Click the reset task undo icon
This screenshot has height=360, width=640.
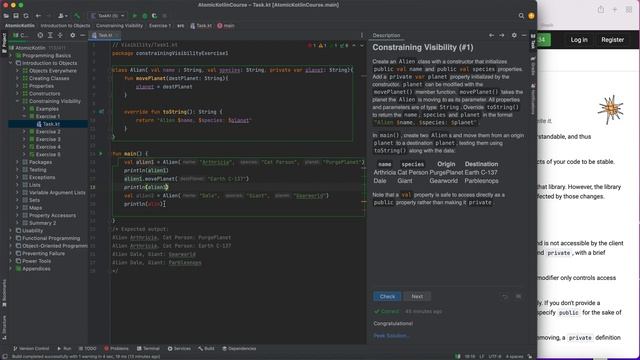click(505, 297)
